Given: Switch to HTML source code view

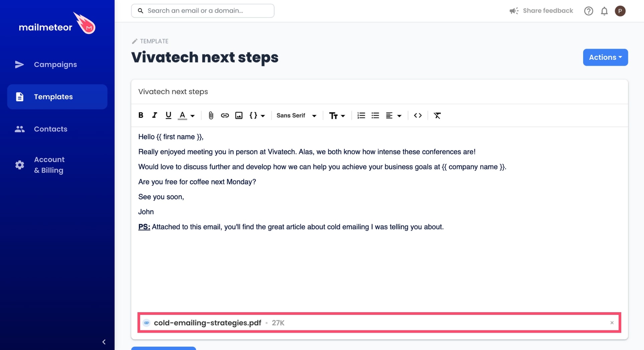Looking at the screenshot, I should [418, 115].
